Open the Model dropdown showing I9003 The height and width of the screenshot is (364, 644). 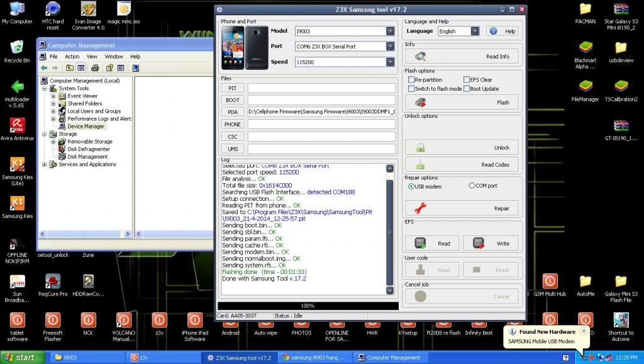(x=390, y=31)
